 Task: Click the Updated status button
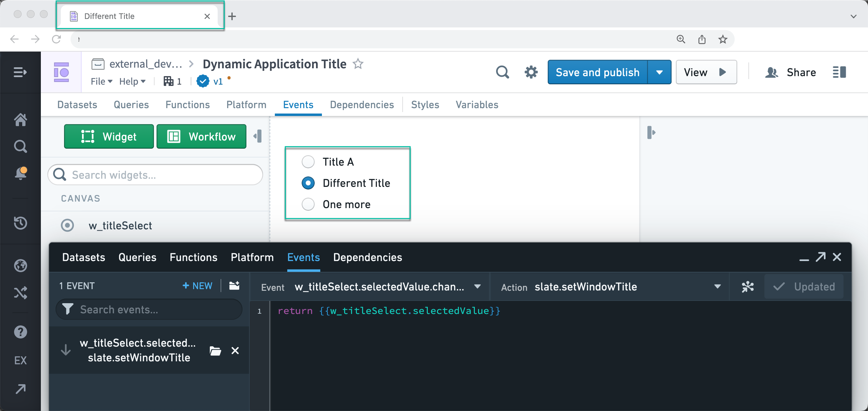click(804, 287)
